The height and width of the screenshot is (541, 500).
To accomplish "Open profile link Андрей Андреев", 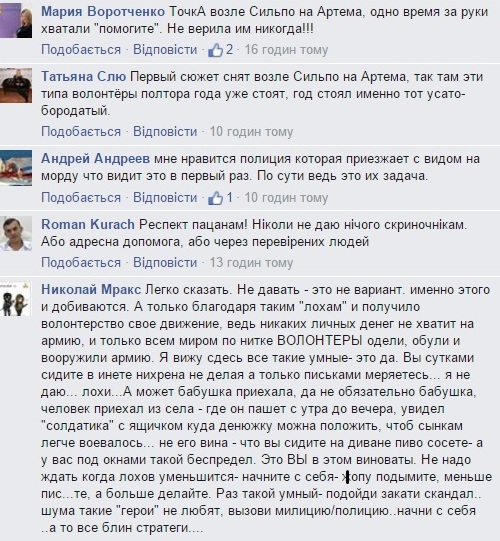I will 96,159.
